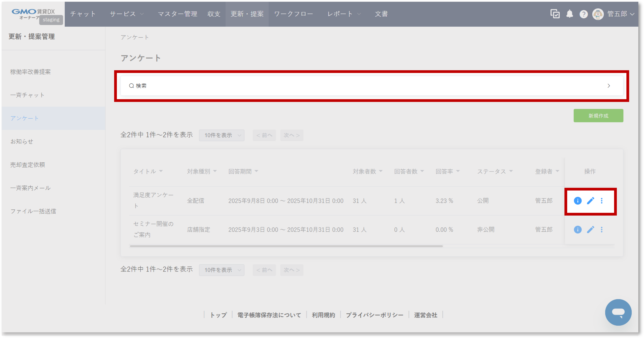The height and width of the screenshot is (338, 644).
Task: Open notifications via the bell icon
Action: (x=570, y=14)
